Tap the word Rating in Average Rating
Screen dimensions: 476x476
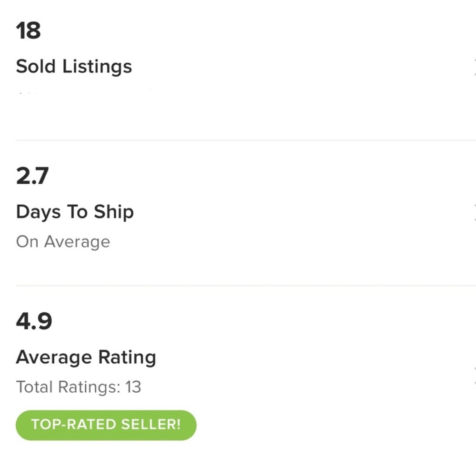point(127,357)
